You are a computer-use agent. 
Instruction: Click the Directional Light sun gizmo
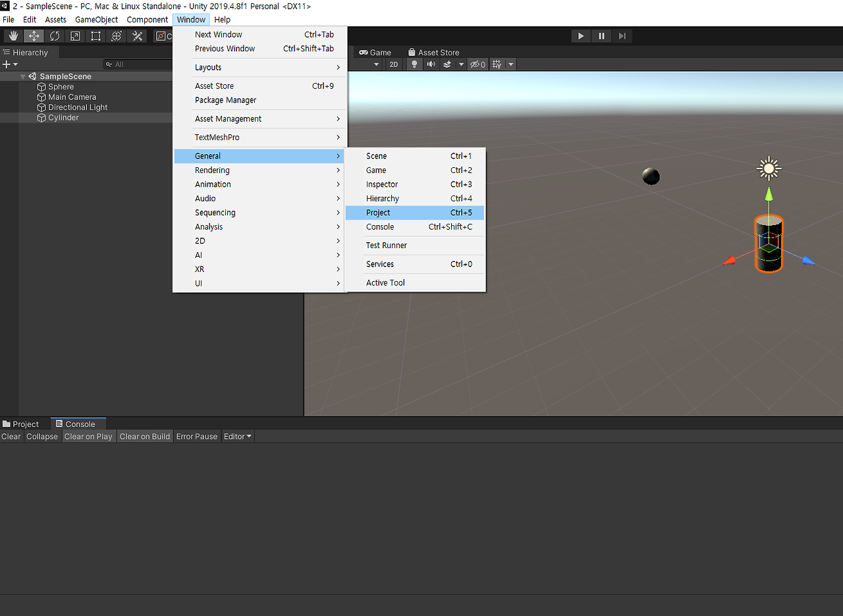click(769, 169)
